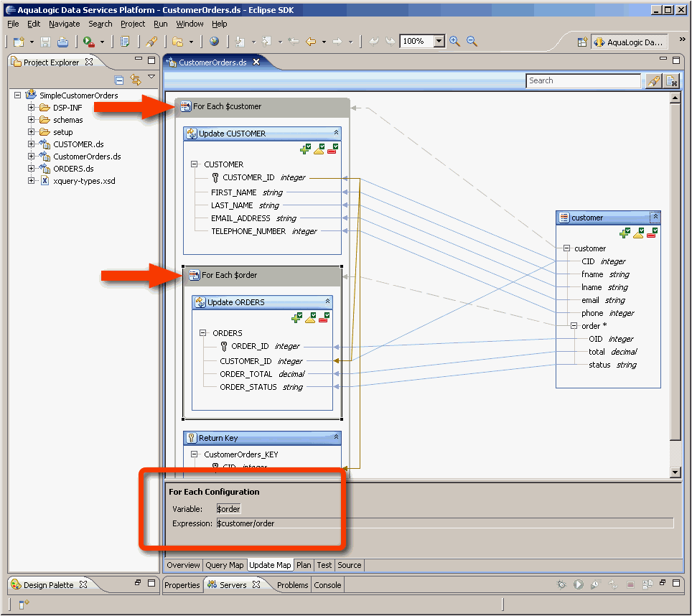Switch to the Overview tab
692x616 pixels.
click(183, 565)
